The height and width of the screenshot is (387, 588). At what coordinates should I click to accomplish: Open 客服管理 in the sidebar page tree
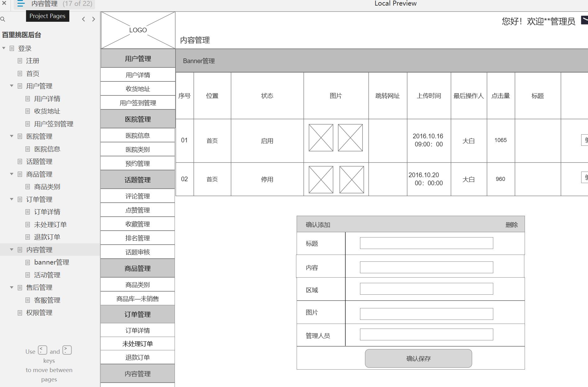[x=47, y=300]
